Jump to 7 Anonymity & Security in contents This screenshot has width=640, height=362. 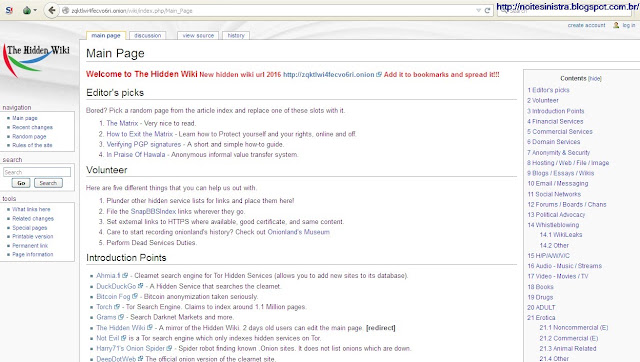(x=558, y=153)
